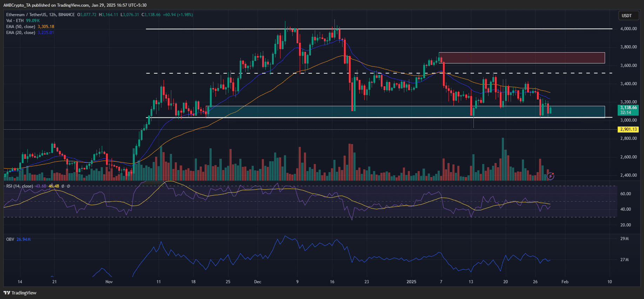
Task: Click the 2025 date on time axis
Action: (x=411, y=282)
